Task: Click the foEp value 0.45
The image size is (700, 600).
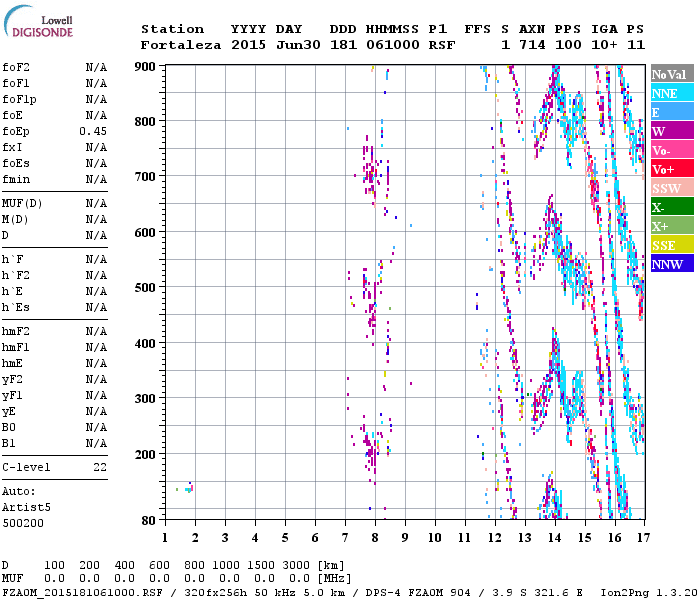Action: pos(94,132)
